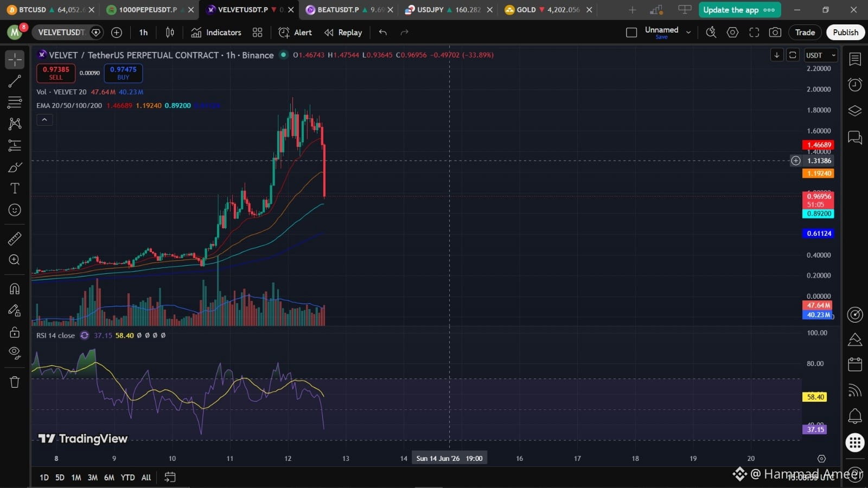Set the range to YTD
This screenshot has width=868, height=488.
point(127,478)
